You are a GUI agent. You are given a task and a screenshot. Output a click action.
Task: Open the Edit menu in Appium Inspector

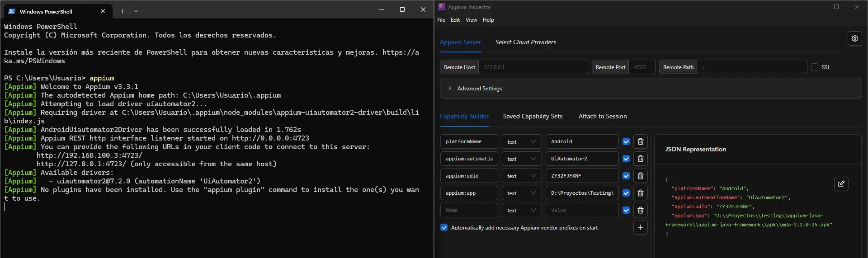(x=455, y=20)
